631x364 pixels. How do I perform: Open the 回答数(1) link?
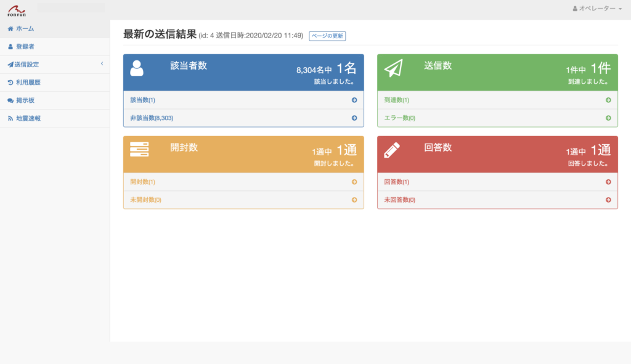click(x=396, y=182)
